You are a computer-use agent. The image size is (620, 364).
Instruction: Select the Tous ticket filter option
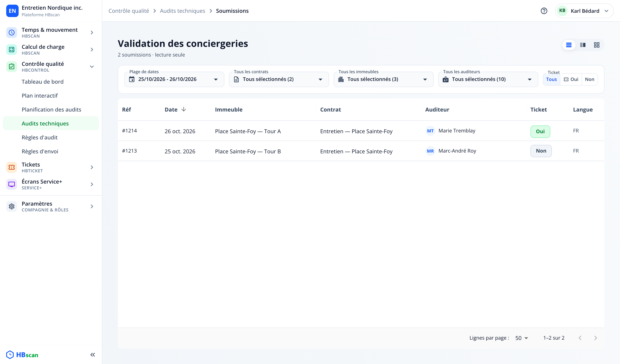(x=551, y=79)
